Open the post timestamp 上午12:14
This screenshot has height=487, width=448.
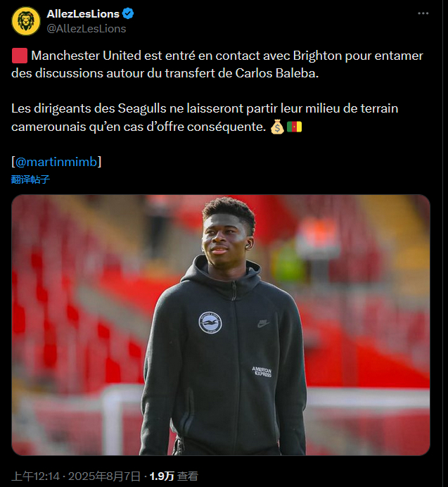[x=35, y=476]
